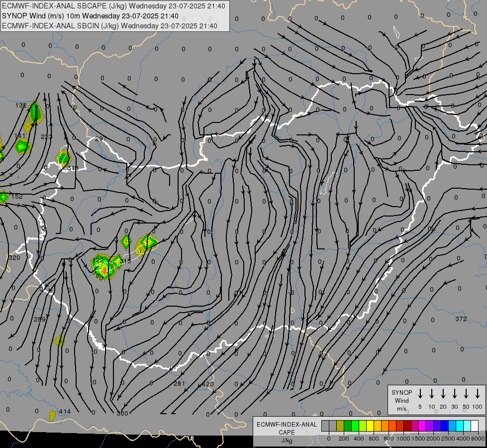Select the pure yellow CAPE legend swatch
Image resolution: width=487 pixels, height=448 pixels.
370,426
